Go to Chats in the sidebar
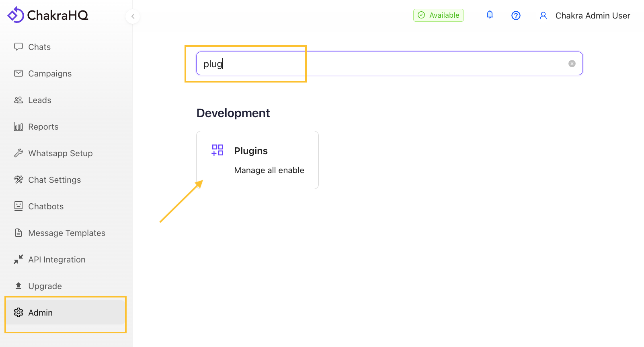 (39, 47)
